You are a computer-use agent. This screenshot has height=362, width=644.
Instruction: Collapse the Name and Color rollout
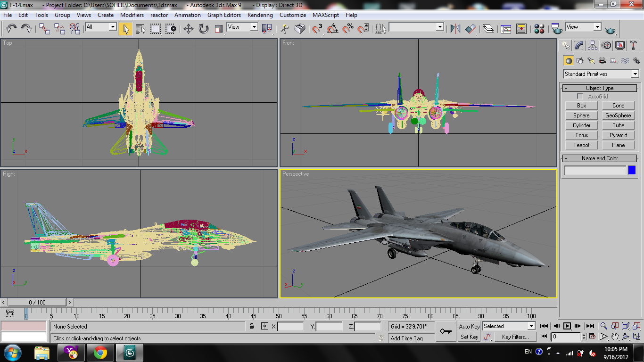click(x=600, y=158)
